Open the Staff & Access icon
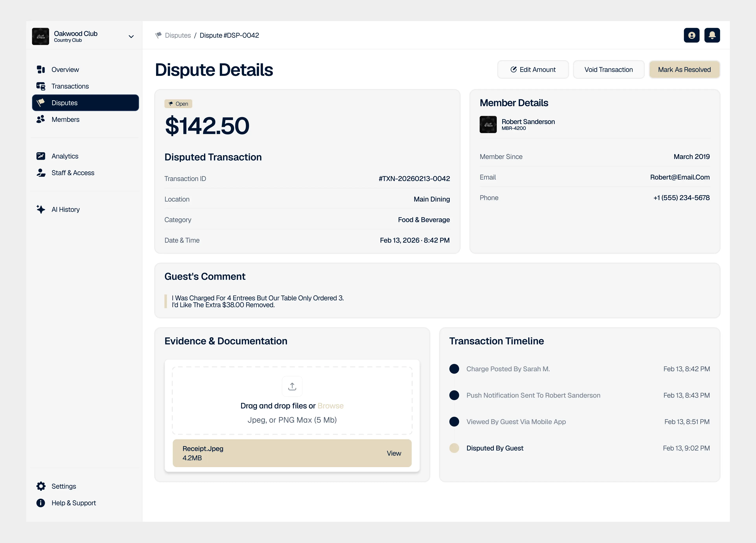Screen dimensions: 756x543 [41, 173]
